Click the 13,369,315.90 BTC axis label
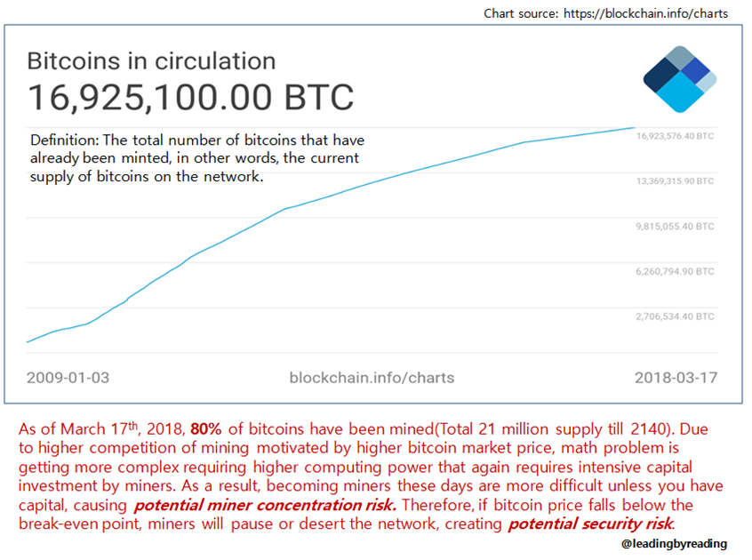 [675, 180]
